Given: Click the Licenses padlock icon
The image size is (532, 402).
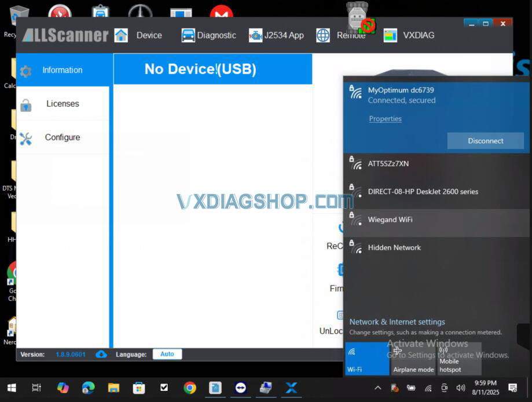Looking at the screenshot, I should 26,105.
